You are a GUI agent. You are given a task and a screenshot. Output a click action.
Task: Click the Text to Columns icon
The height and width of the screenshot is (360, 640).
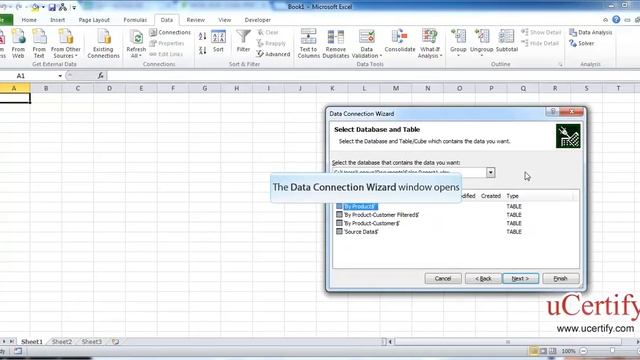tap(308, 43)
